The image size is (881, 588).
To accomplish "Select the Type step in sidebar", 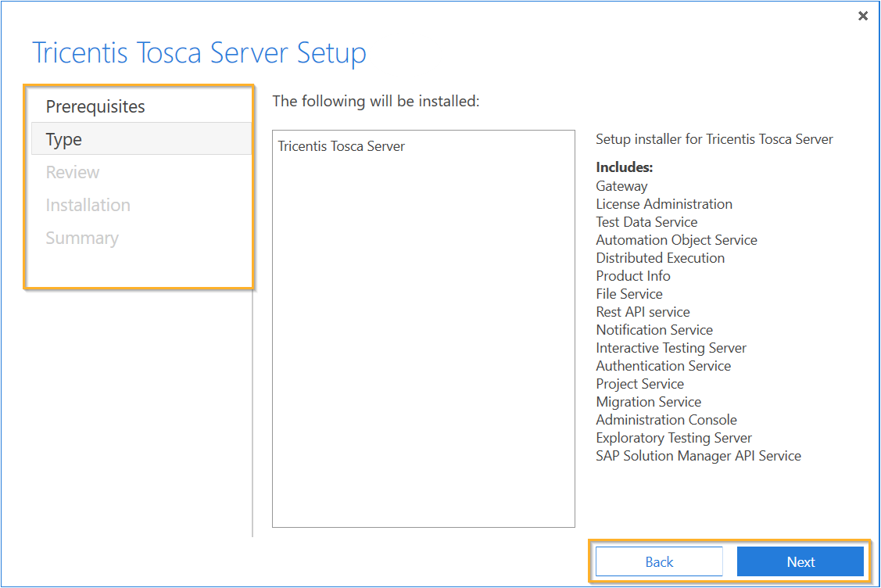I will pyautogui.click(x=64, y=139).
